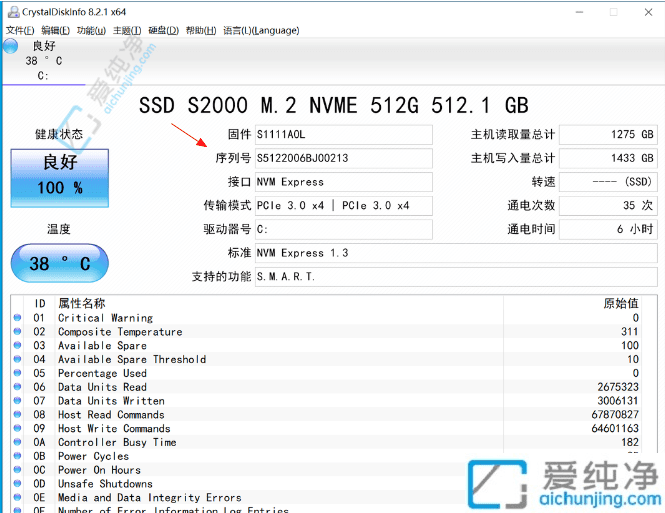Open the 主题(T) menu
The width and height of the screenshot is (665, 513).
tap(127, 31)
